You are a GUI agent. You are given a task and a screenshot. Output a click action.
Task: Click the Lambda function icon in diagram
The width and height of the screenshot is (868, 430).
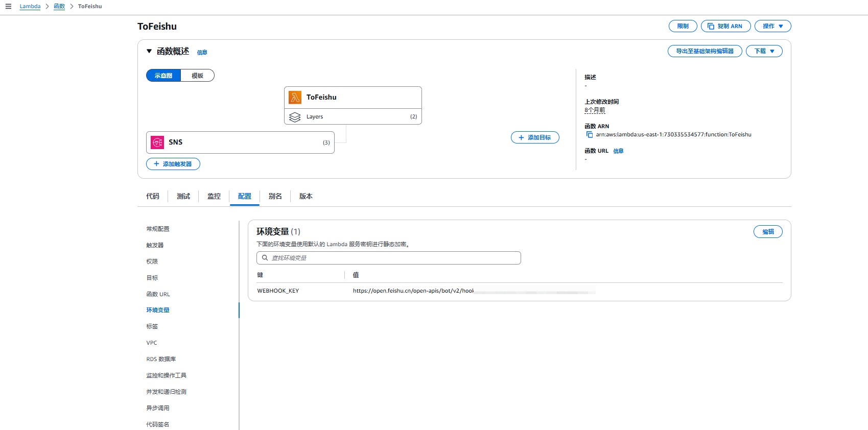[295, 98]
